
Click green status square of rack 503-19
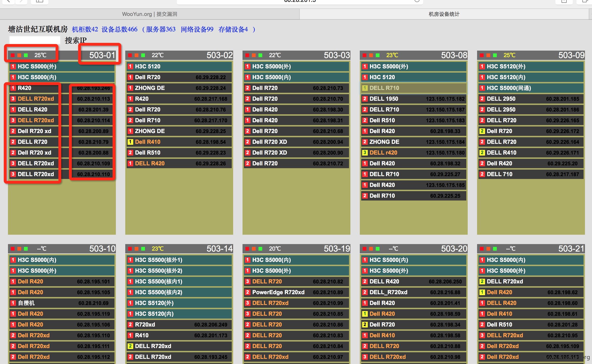(x=260, y=249)
